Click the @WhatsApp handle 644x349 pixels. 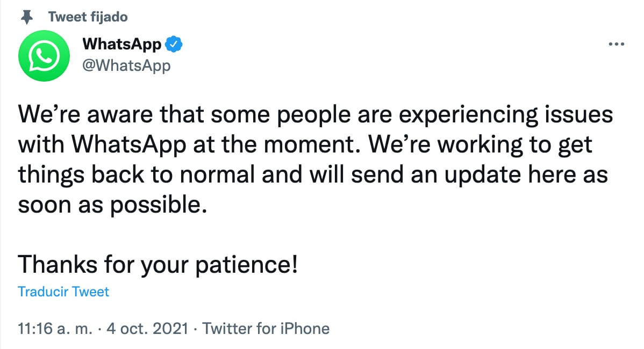126,66
